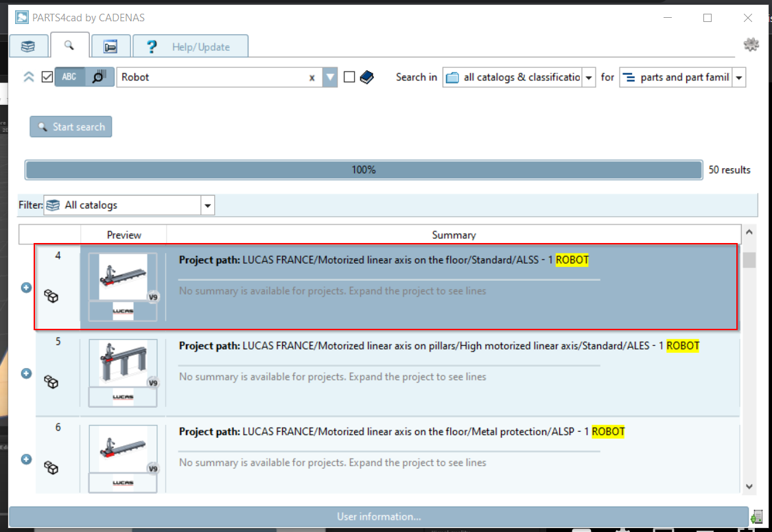This screenshot has height=532, width=772.
Task: Click the Start search button
Action: click(71, 126)
